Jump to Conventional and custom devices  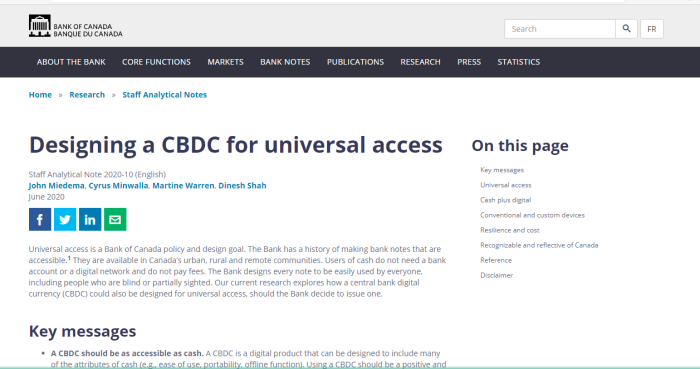click(532, 215)
